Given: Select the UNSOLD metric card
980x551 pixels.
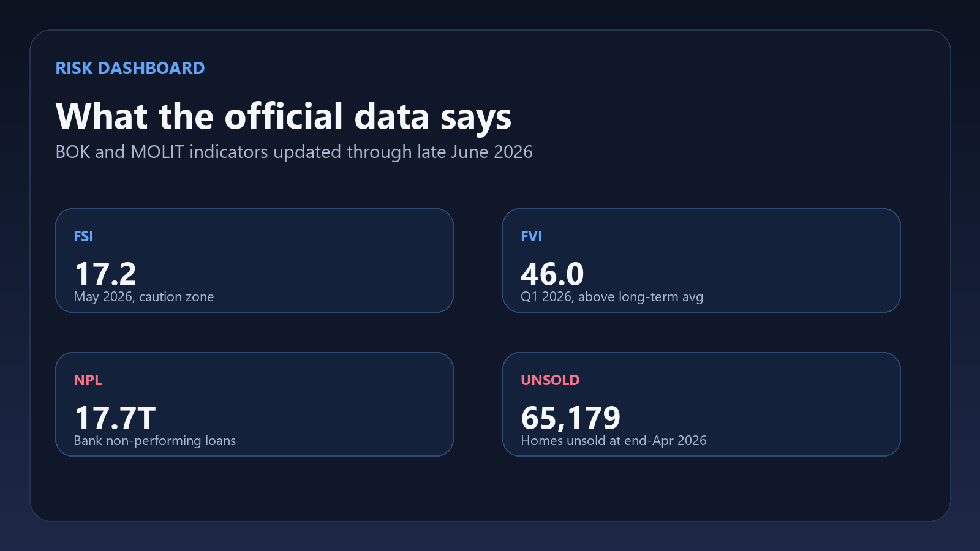Looking at the screenshot, I should tap(701, 404).
